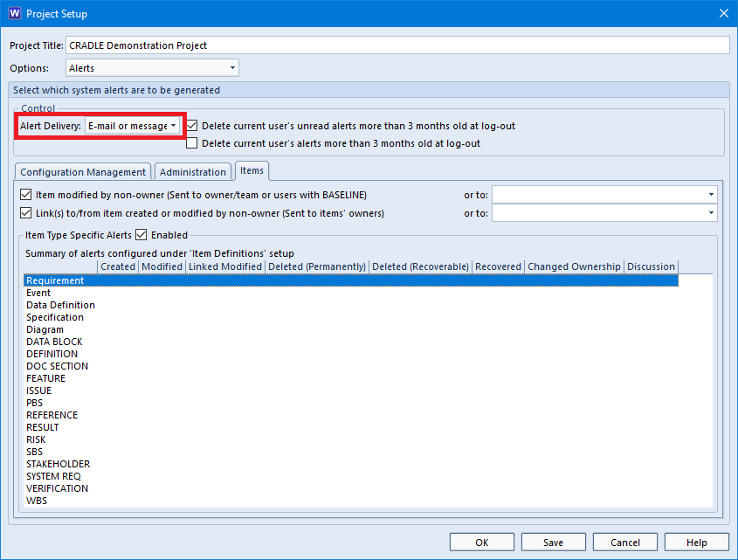738x560 pixels.
Task: Click the Modified column header
Action: 162,266
